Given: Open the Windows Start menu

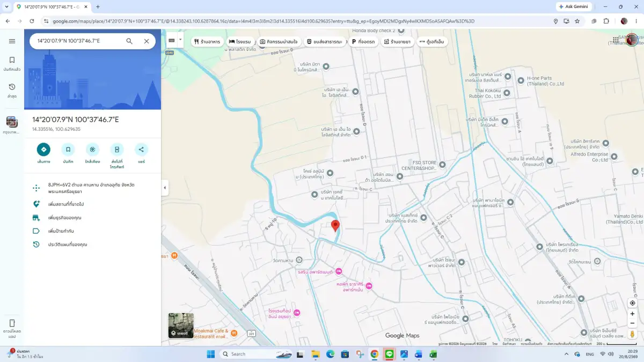Looking at the screenshot, I should coord(210,354).
